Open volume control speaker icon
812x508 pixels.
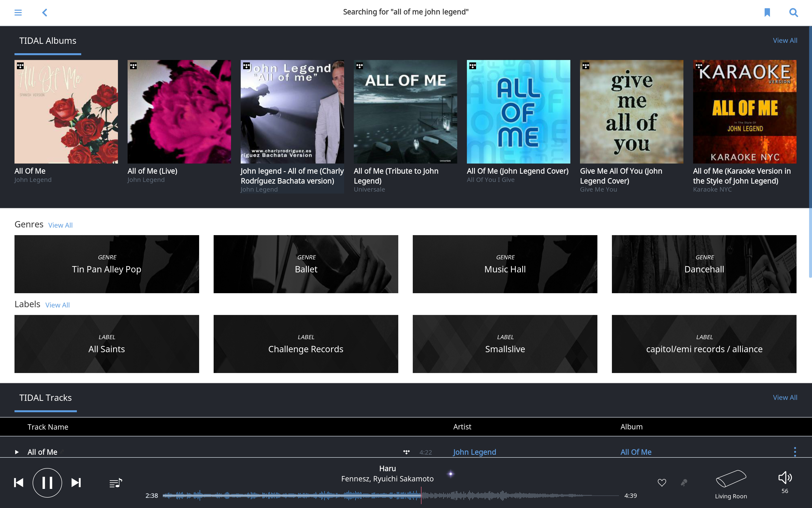click(785, 478)
